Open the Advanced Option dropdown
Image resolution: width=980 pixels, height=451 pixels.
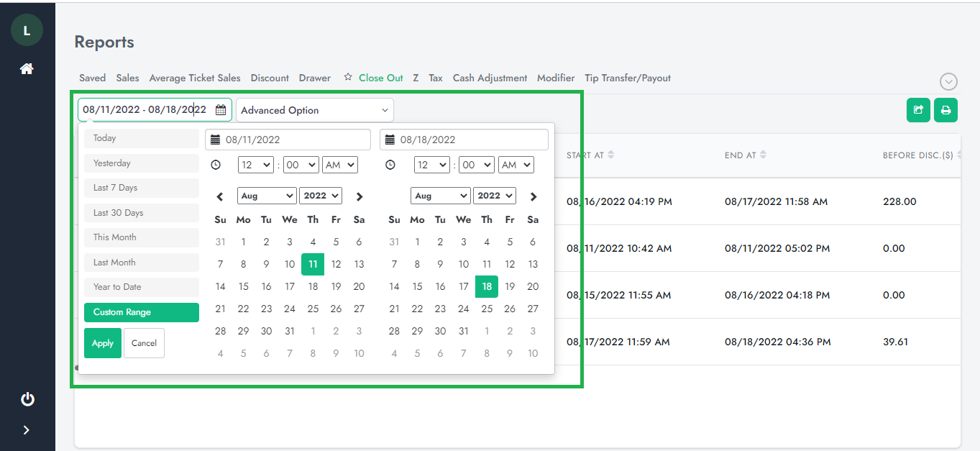pyautogui.click(x=314, y=110)
